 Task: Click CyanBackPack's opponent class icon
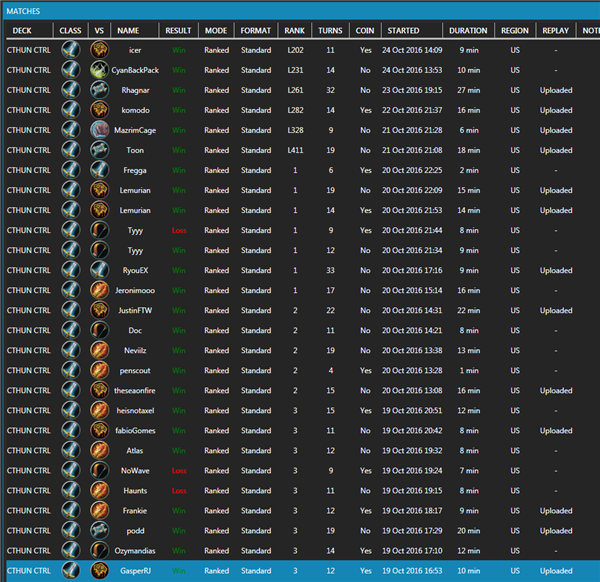[x=99, y=70]
